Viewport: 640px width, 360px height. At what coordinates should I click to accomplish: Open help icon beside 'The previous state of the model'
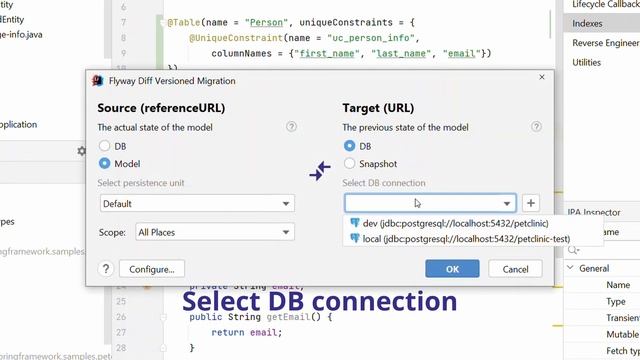tap(536, 127)
